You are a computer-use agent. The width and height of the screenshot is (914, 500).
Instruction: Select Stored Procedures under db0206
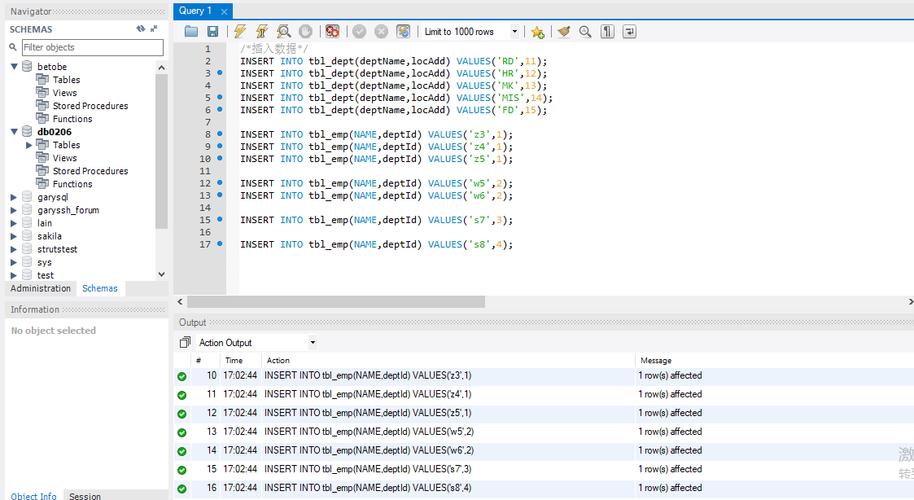90,171
